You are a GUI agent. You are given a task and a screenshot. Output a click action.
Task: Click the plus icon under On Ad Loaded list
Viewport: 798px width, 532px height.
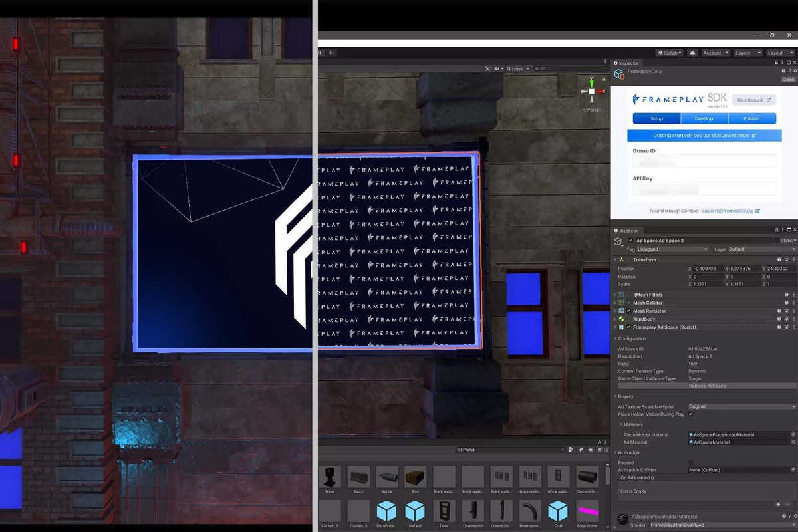(779, 505)
